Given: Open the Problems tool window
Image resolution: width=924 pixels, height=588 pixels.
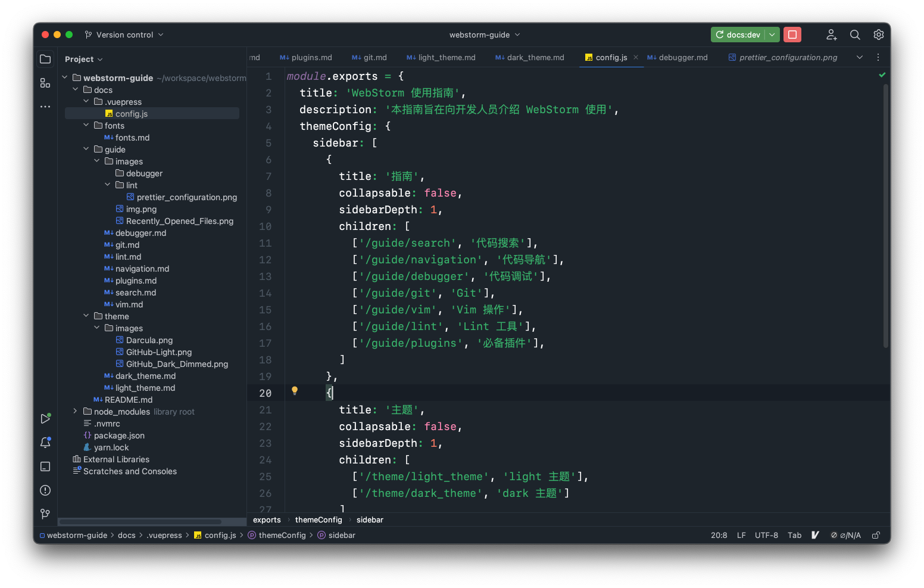Looking at the screenshot, I should pyautogui.click(x=45, y=490).
